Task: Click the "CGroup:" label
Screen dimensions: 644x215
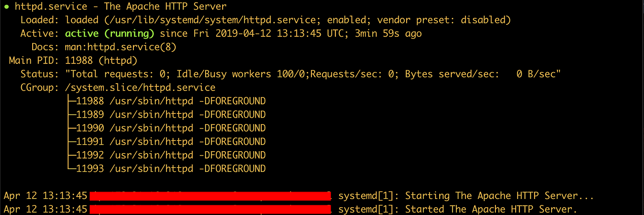Action: pos(40,88)
